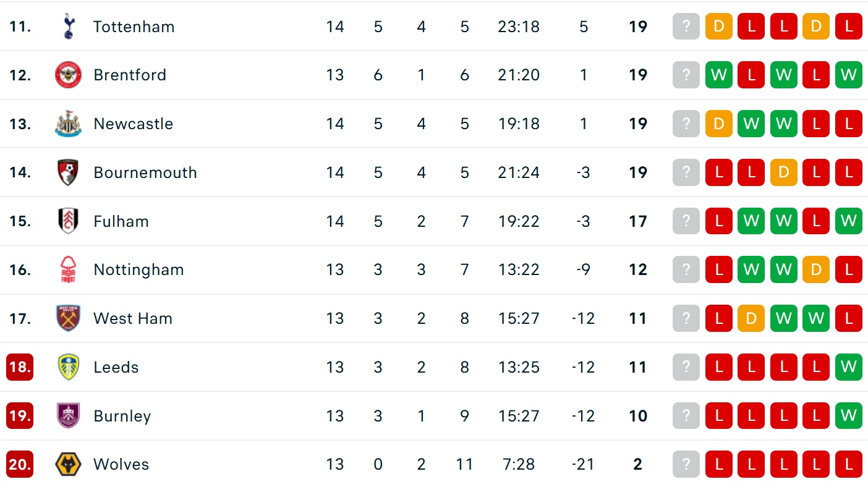Click Wolves' grey question mark badge
The width and height of the screenshot is (868, 487).
(686, 464)
